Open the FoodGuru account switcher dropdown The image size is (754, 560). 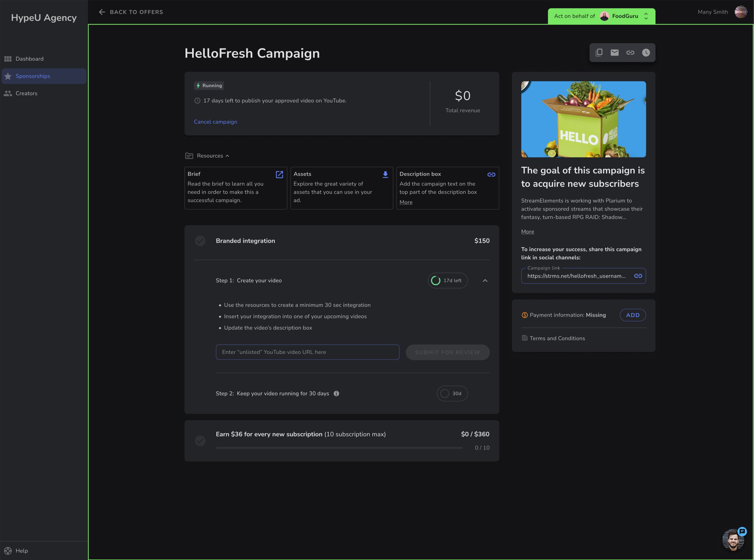(x=645, y=16)
